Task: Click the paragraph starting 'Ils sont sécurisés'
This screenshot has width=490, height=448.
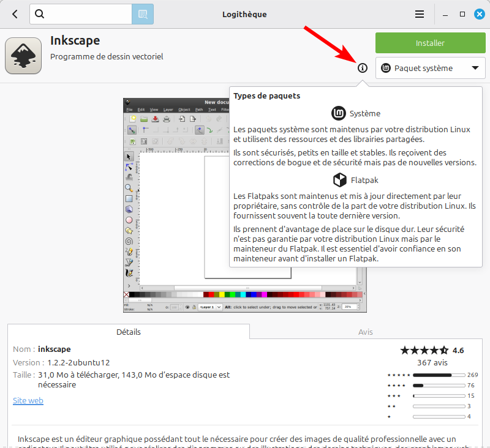Action: click(355, 157)
